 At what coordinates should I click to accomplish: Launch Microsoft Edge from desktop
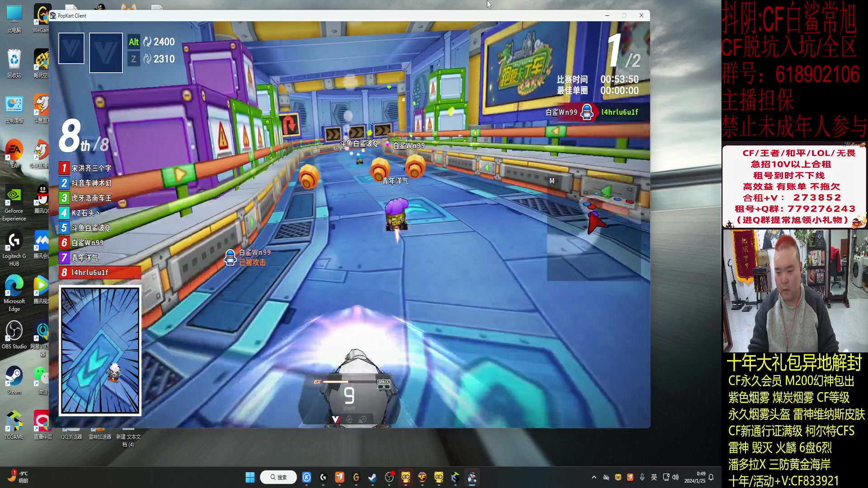point(14,286)
